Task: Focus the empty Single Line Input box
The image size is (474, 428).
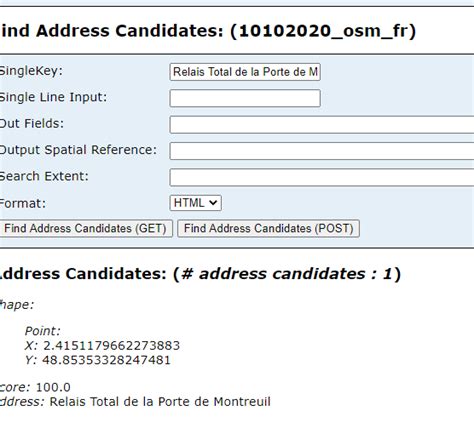Action: (245, 98)
